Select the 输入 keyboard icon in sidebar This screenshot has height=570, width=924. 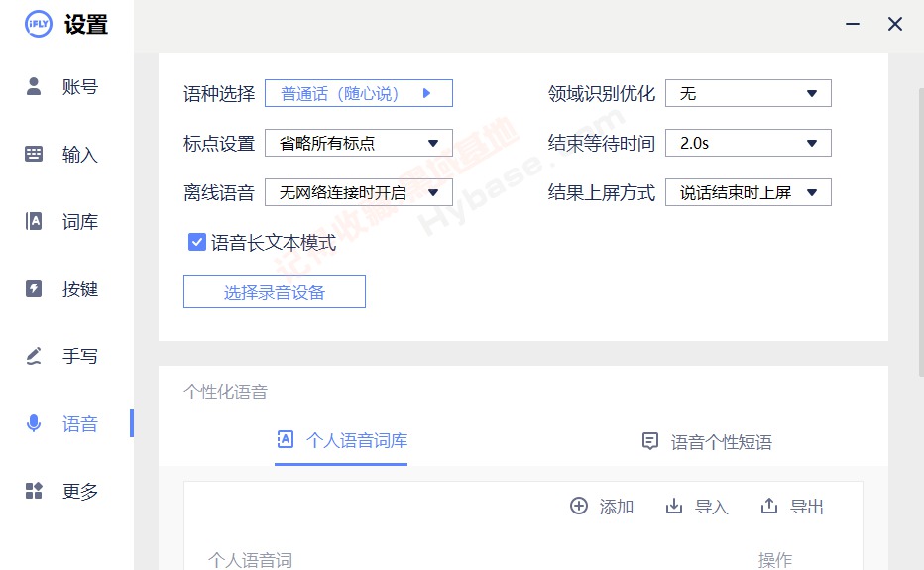pos(34,154)
